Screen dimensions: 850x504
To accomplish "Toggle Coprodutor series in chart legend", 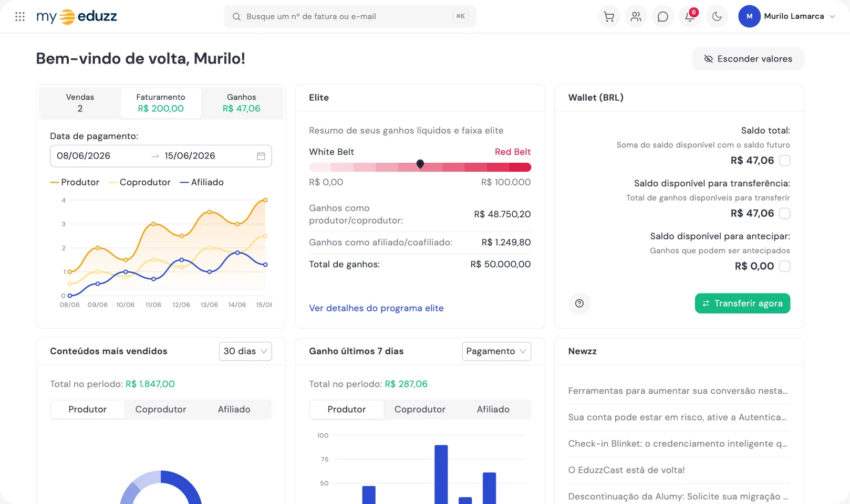I will coord(140,182).
